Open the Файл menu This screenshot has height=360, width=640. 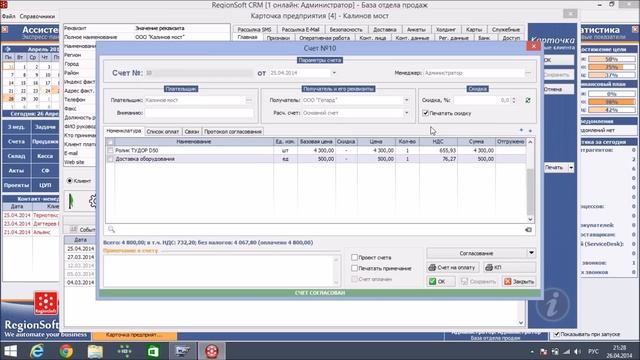(x=8, y=16)
